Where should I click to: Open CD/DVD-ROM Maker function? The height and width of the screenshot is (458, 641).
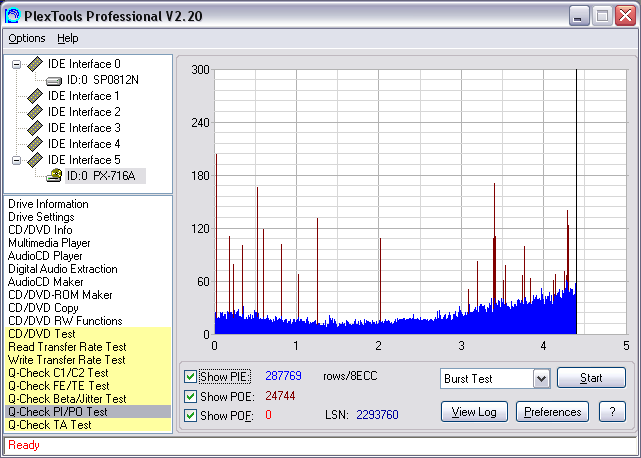(x=60, y=295)
